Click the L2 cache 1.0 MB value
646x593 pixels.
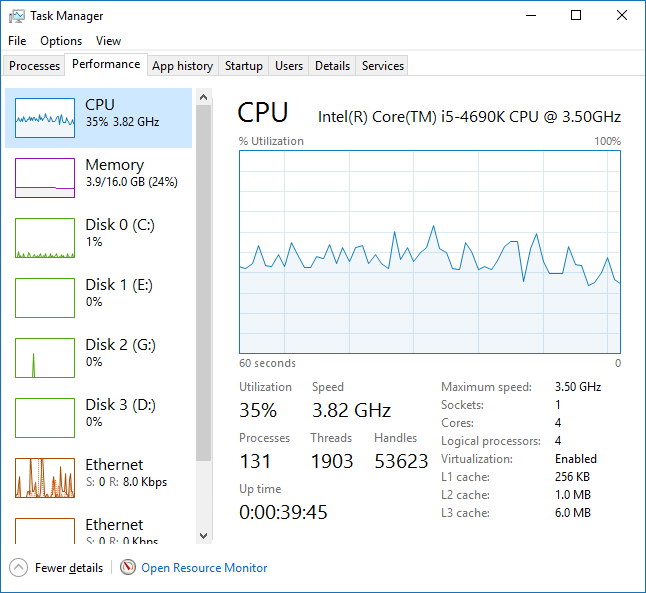[x=573, y=495]
